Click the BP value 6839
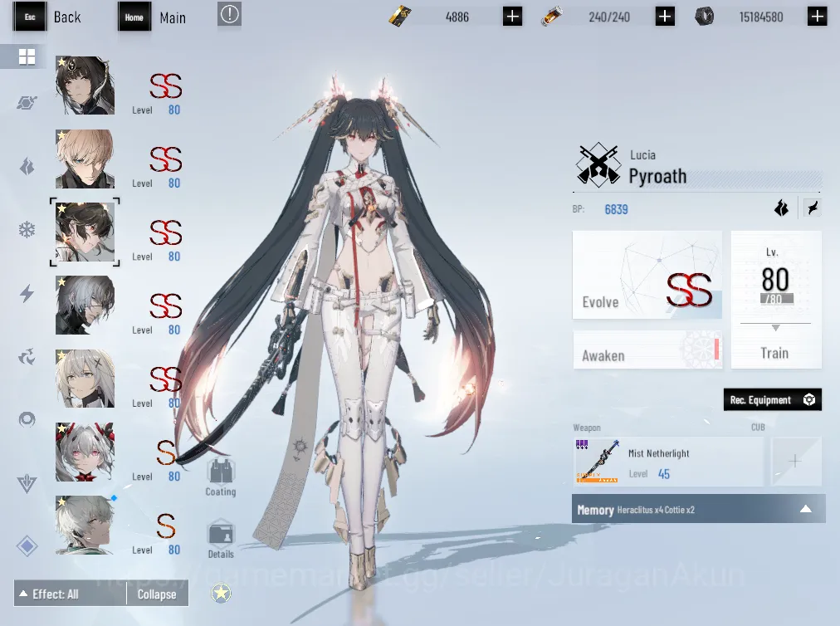The image size is (840, 626). 616,209
